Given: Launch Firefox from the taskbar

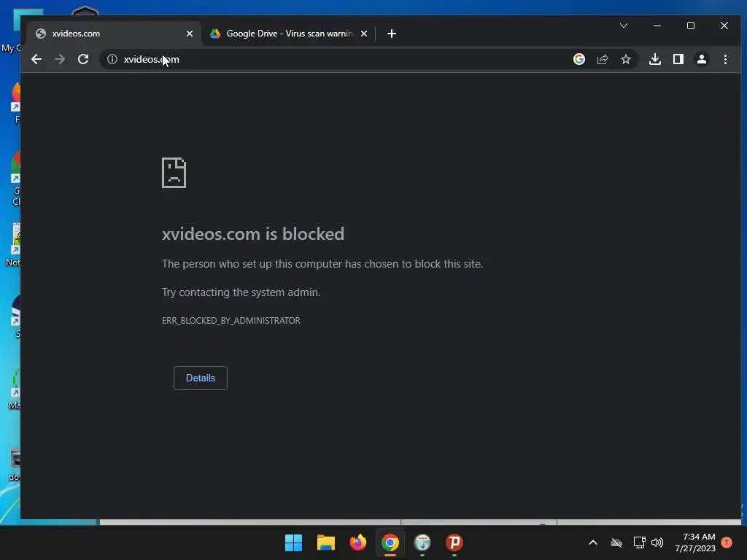Looking at the screenshot, I should coord(357,542).
